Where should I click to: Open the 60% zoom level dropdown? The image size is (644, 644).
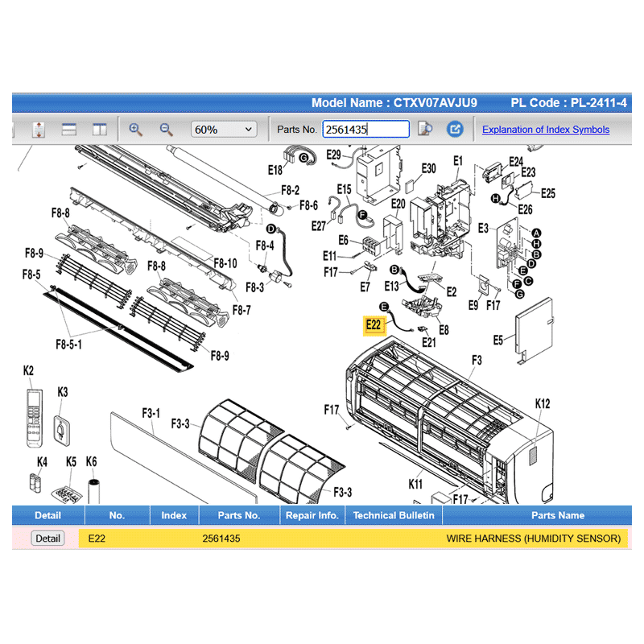click(223, 130)
